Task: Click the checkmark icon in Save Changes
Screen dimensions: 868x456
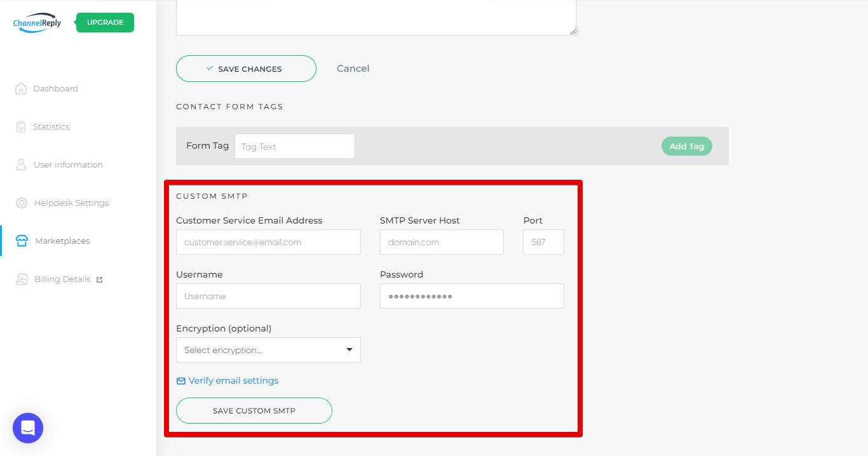Action: pos(210,69)
